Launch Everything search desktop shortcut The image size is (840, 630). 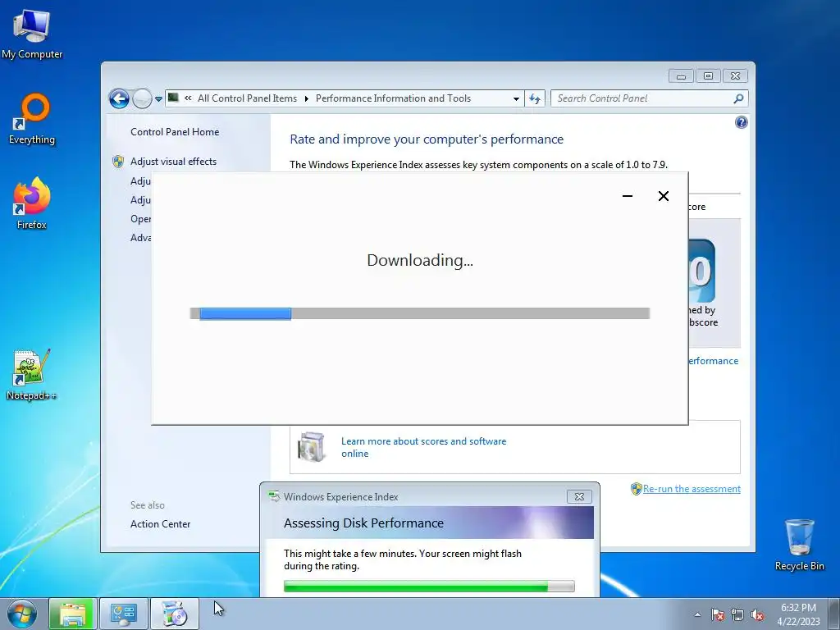(32, 119)
